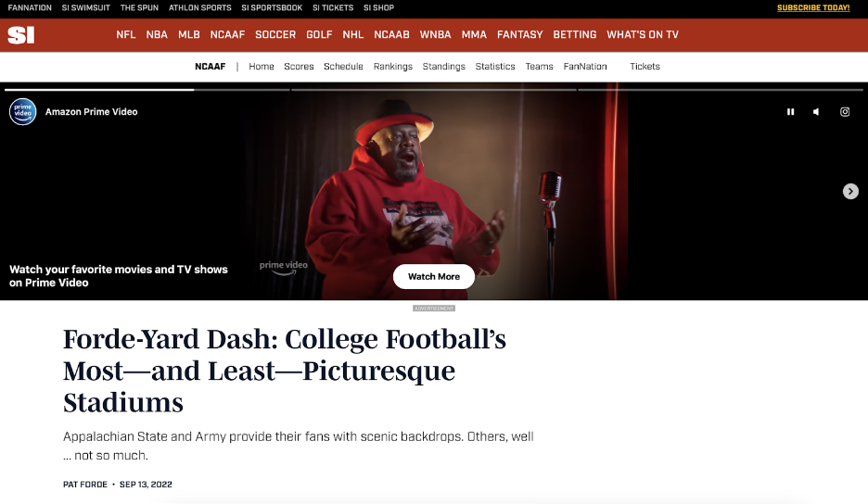Open the NFL section
868x504 pixels.
click(x=126, y=35)
